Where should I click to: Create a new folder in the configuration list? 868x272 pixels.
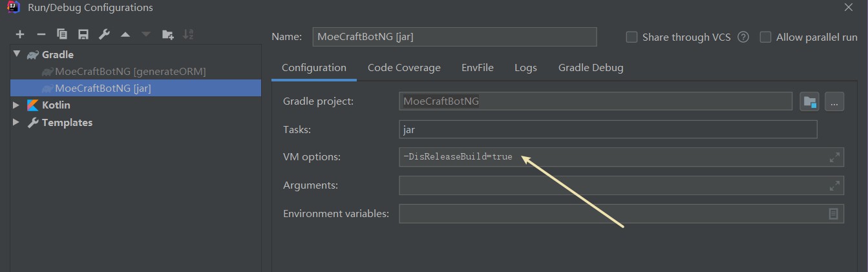click(167, 34)
